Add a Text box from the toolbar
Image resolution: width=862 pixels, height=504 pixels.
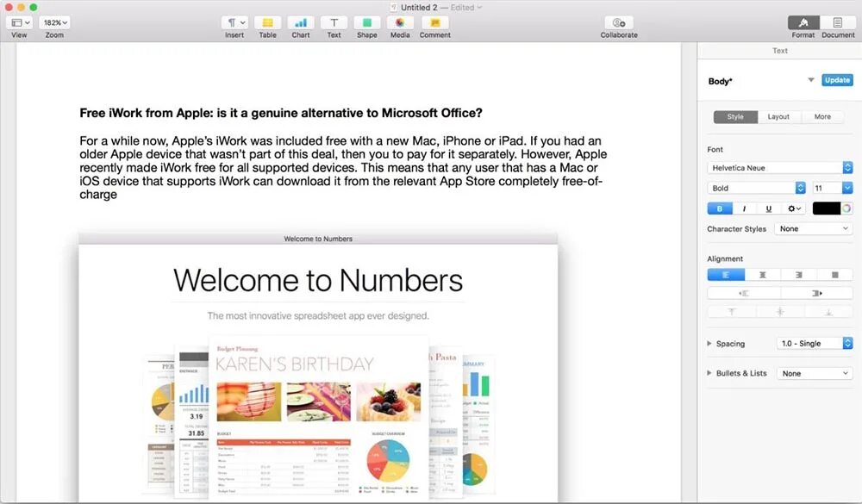(334, 22)
